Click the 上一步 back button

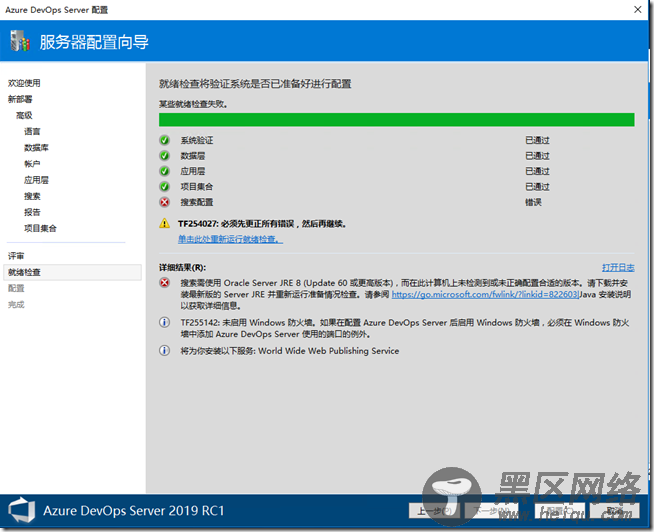tap(434, 510)
